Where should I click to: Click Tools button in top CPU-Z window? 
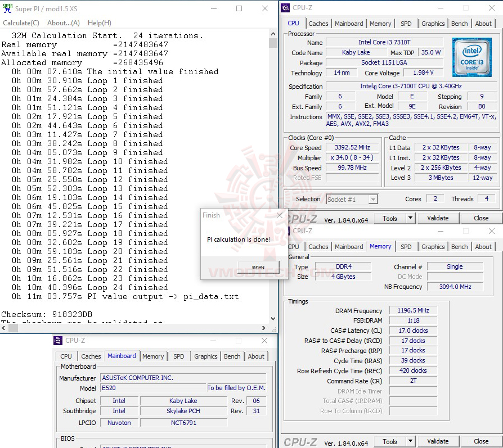coord(390,218)
